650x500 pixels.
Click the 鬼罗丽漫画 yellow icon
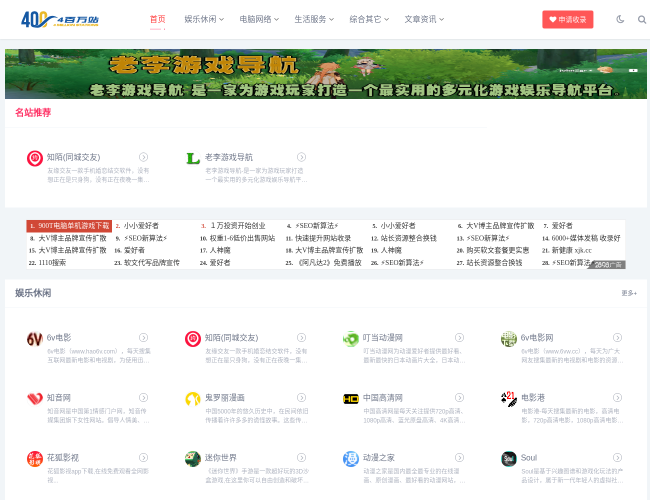[193, 398]
